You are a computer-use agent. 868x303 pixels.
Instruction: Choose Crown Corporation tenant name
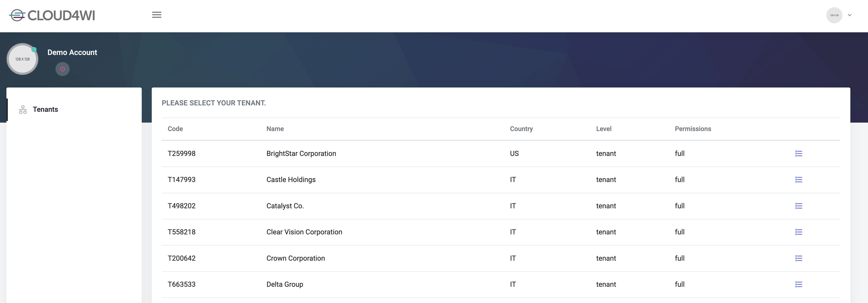pyautogui.click(x=295, y=258)
